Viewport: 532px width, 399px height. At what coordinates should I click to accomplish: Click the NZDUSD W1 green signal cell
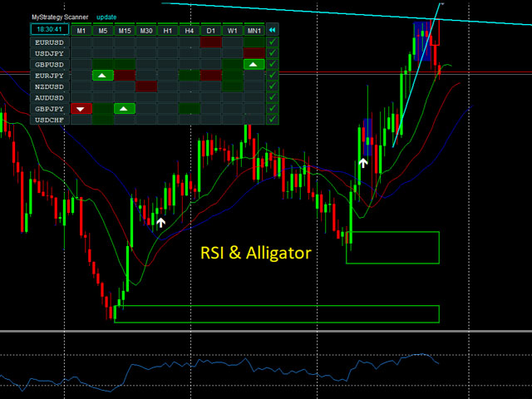coord(233,86)
